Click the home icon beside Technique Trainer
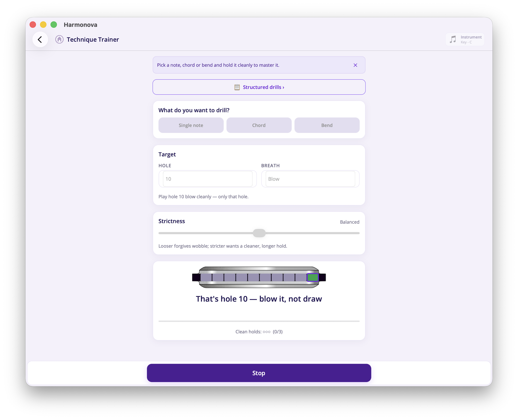The height and width of the screenshot is (420, 518). click(x=59, y=39)
